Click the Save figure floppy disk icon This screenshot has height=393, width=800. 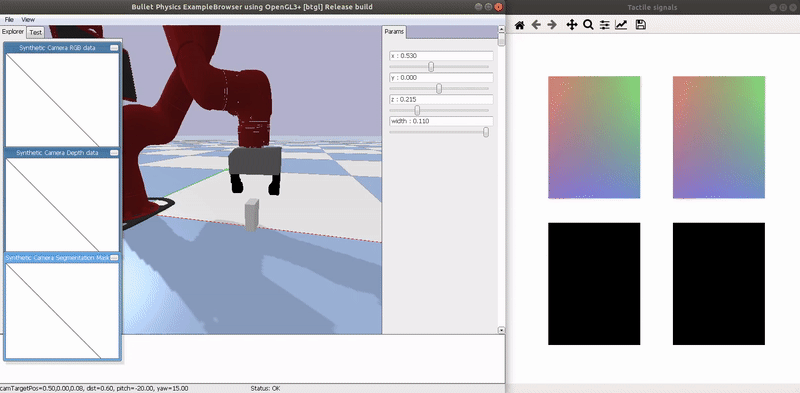pos(641,24)
